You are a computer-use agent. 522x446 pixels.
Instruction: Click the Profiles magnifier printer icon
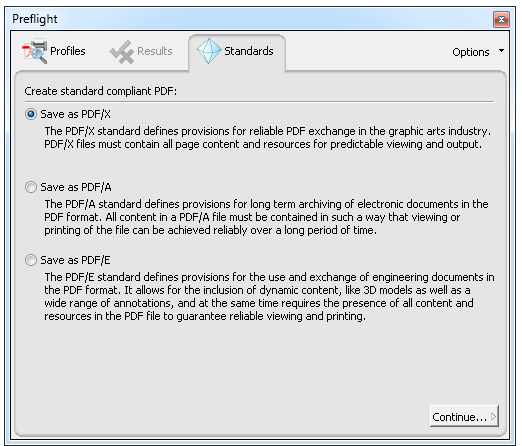click(35, 51)
